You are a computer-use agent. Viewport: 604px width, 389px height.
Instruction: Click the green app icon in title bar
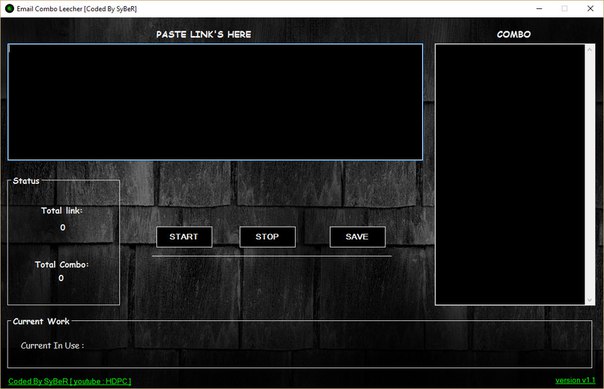pos(9,8)
